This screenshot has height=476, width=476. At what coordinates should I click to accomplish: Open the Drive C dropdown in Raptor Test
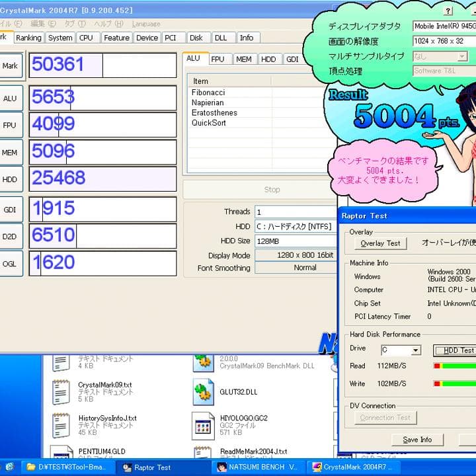(x=401, y=350)
